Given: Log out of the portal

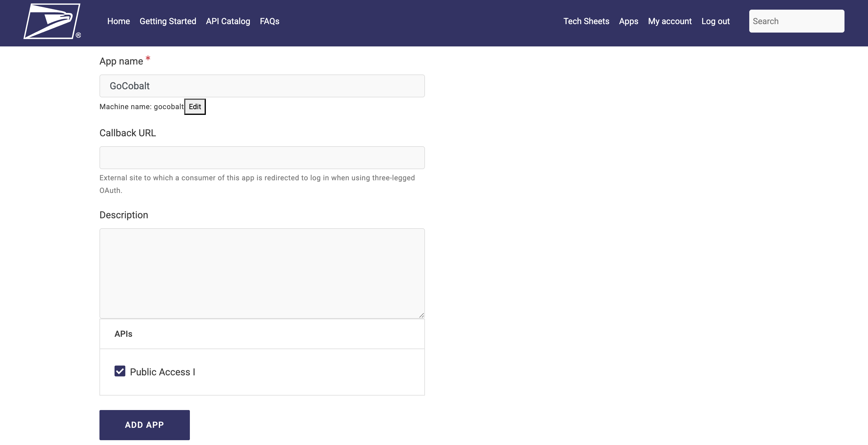Looking at the screenshot, I should coord(715,21).
